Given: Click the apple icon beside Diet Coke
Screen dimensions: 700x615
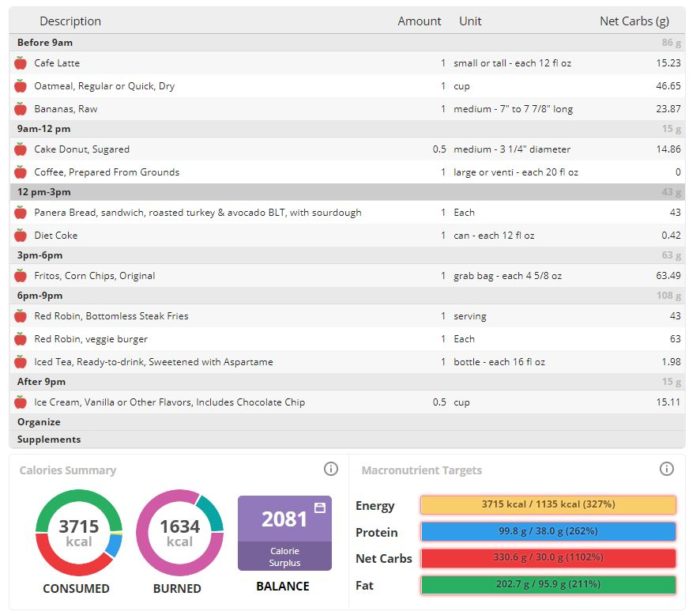Looking at the screenshot, I should coord(21,235).
